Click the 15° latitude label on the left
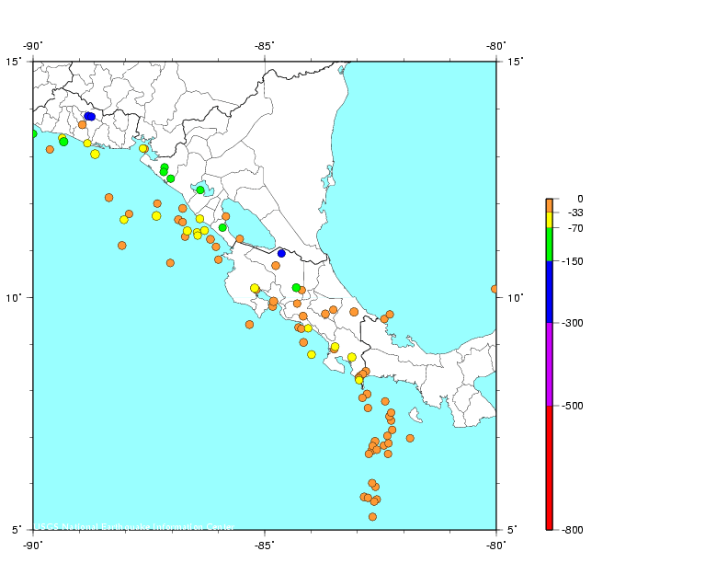Screen dimensions: 728x563 pos(14,62)
